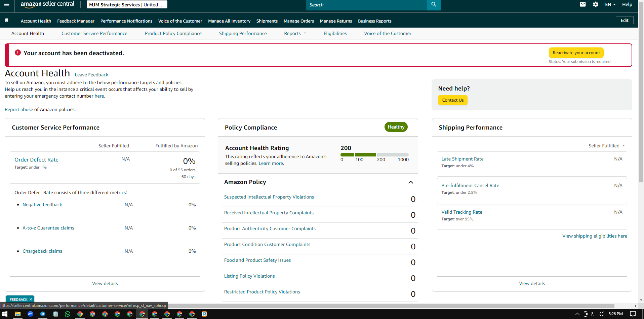Open File Explorer from the taskbar
Image resolution: width=644 pixels, height=319 pixels.
click(x=17, y=314)
